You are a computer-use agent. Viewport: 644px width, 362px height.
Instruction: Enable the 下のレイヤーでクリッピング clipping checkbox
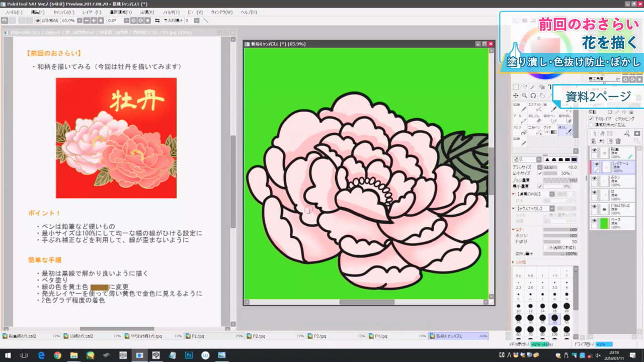tap(591, 119)
